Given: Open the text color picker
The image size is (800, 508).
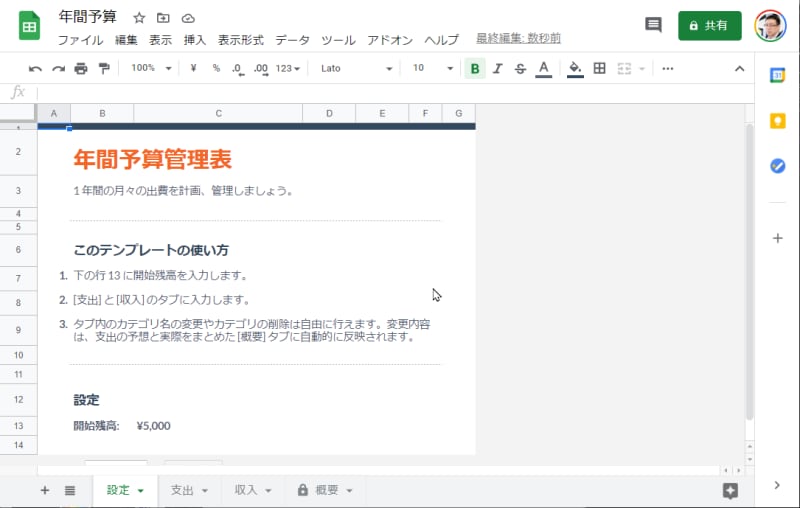Looking at the screenshot, I should click(x=544, y=68).
